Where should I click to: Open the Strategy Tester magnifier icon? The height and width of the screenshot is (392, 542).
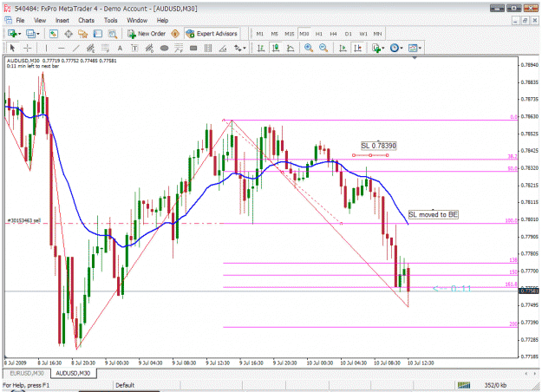click(x=113, y=34)
